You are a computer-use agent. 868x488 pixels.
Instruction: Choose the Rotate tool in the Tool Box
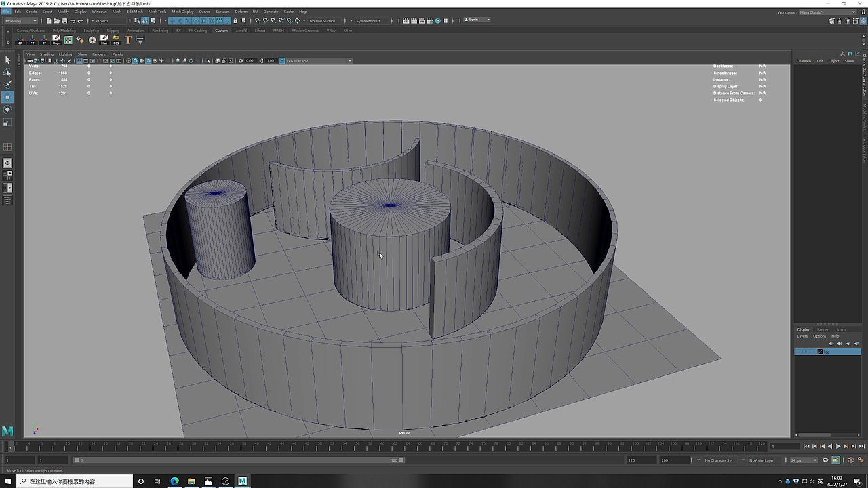coord(7,109)
